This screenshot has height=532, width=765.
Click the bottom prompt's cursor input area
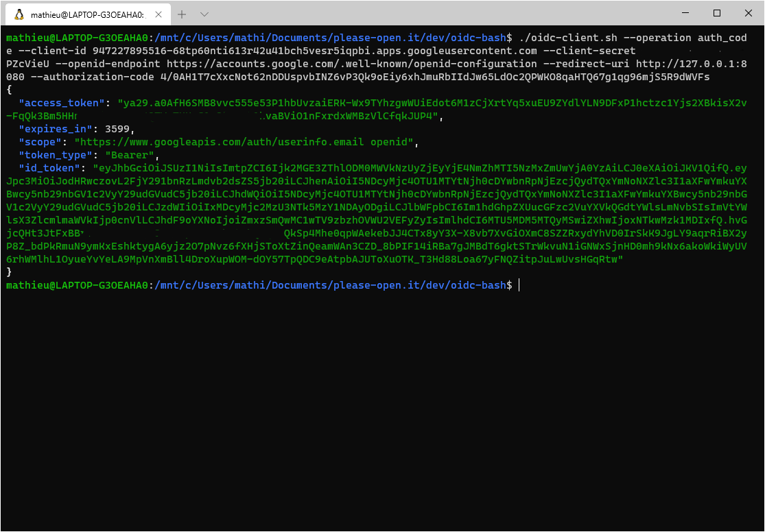(520, 285)
